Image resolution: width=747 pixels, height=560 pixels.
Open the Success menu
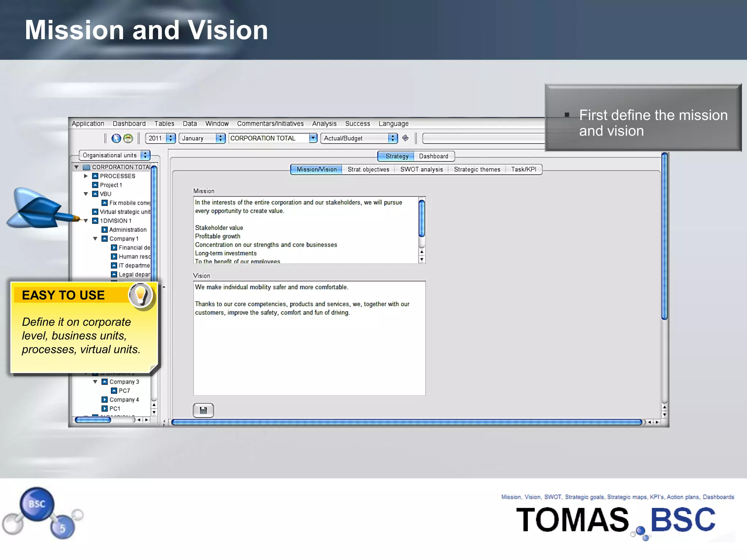[357, 124]
